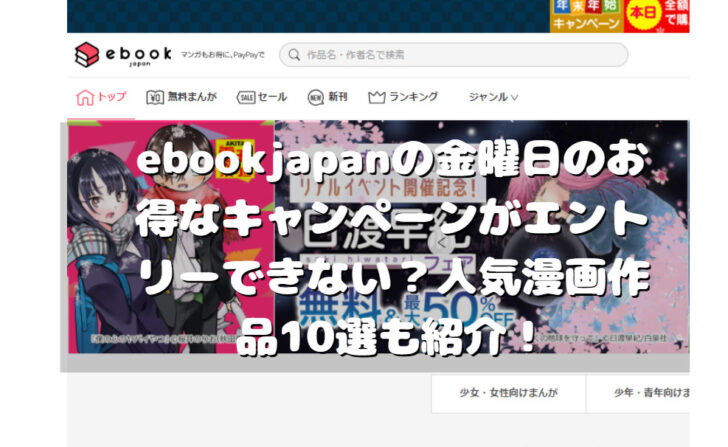
Task: Click the マンガもお得に、PayPayで tagline
Action: pos(222,55)
